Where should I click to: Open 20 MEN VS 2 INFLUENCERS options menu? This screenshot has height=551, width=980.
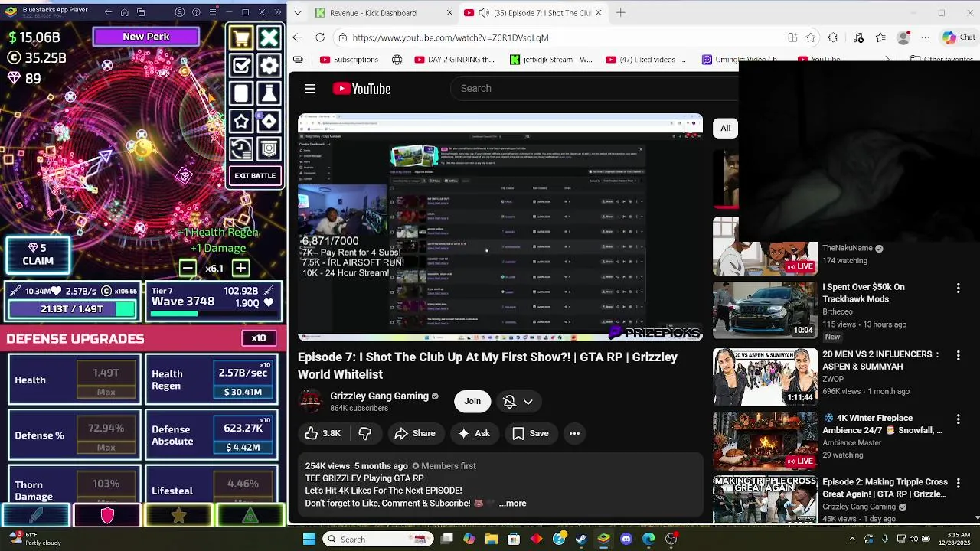point(958,355)
